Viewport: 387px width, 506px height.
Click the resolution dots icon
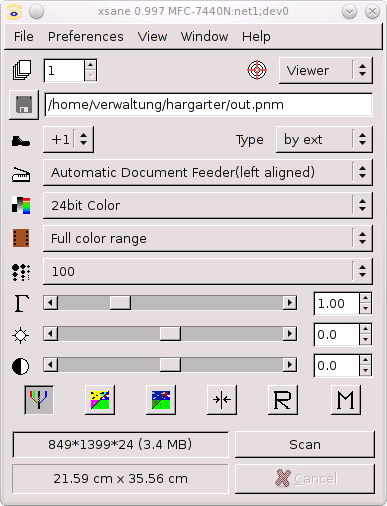21,272
